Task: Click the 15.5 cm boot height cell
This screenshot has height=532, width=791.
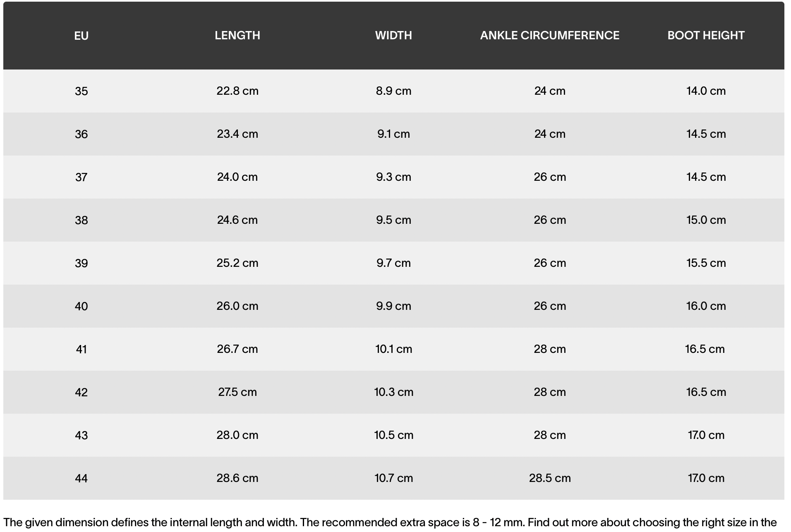Action: [706, 263]
